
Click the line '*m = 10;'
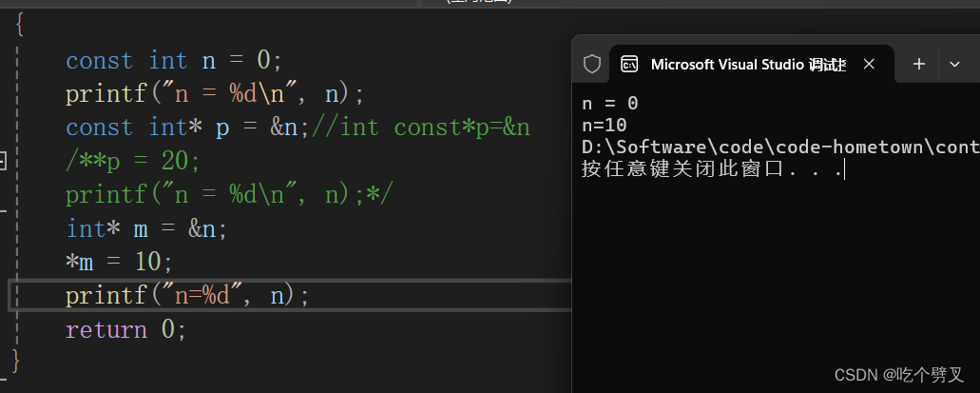pos(119,263)
